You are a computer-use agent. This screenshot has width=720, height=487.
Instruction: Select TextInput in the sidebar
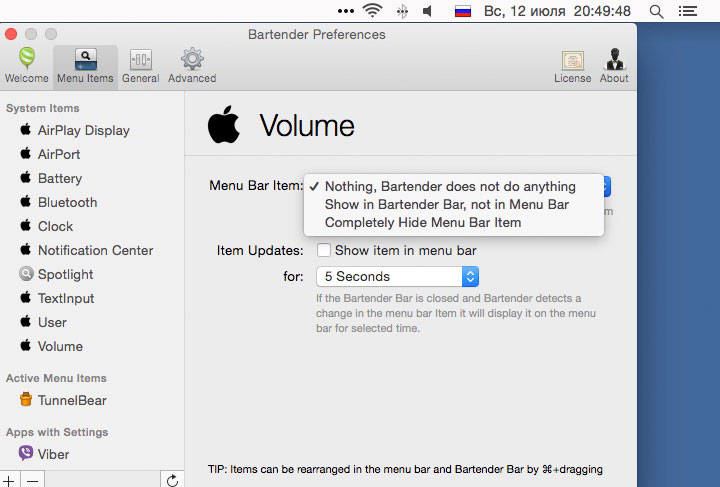57,298
